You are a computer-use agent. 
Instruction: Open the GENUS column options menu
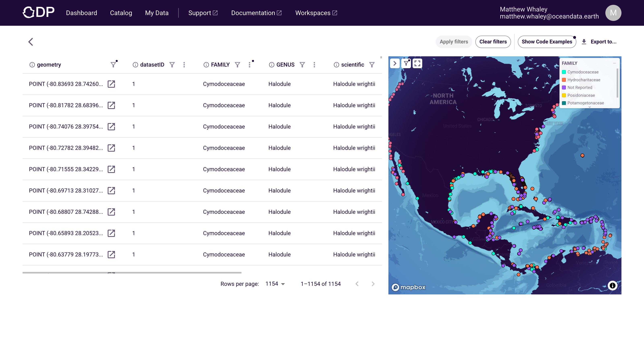(314, 65)
